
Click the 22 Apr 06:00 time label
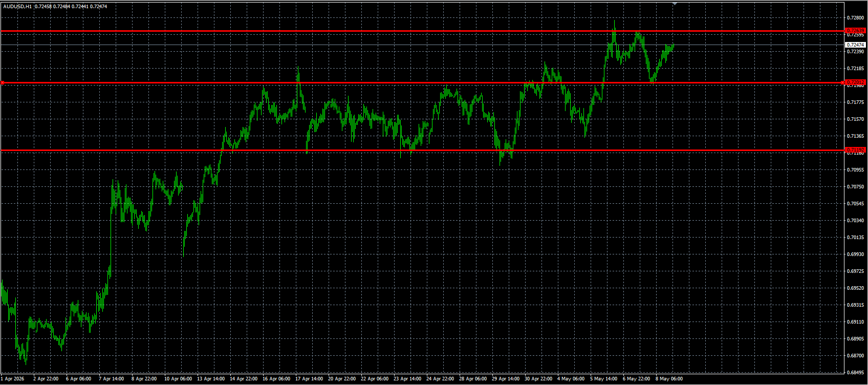pos(375,379)
